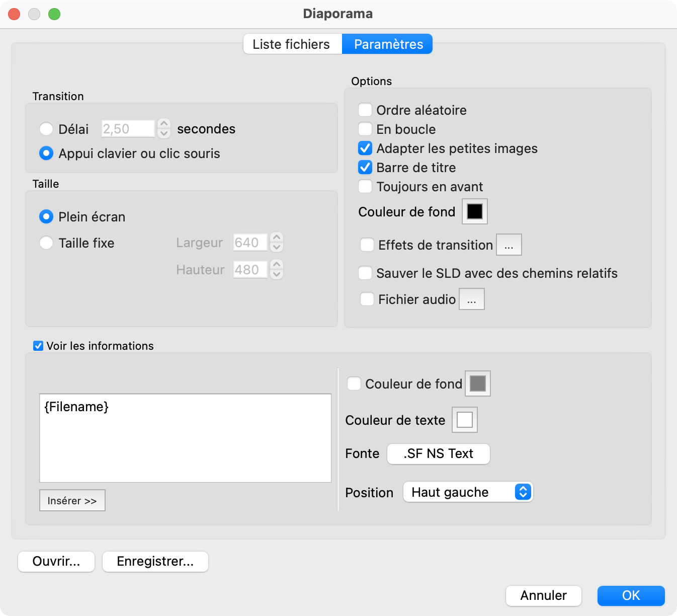Enable the Ordre aléatoire checkbox
Screen dimensions: 677x616
365,110
